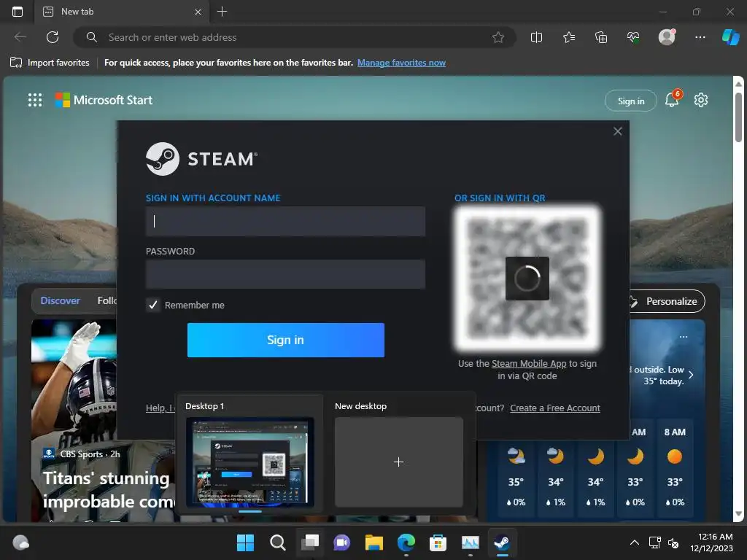This screenshot has height=560, width=747.
Task: Open Collections in Edge toolbar
Action: pyautogui.click(x=601, y=37)
